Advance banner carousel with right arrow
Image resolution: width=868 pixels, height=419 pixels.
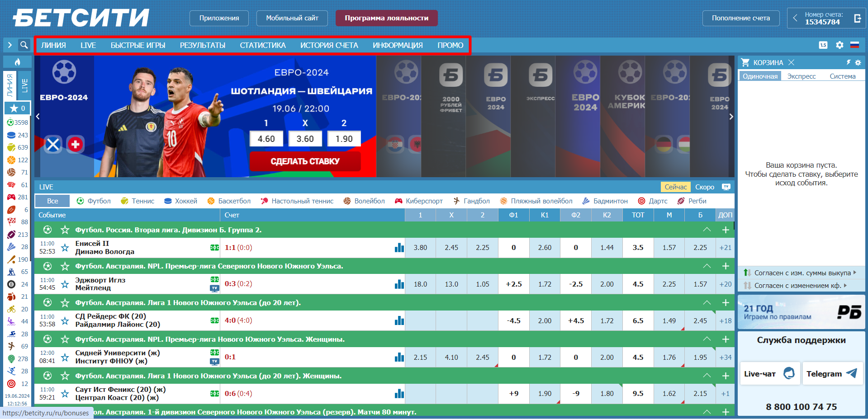pos(731,117)
